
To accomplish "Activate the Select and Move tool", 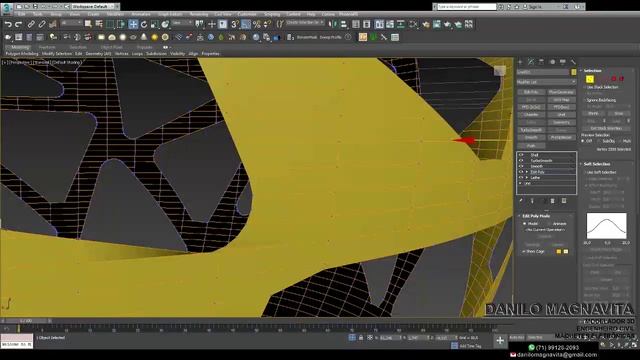I will (x=133, y=24).
